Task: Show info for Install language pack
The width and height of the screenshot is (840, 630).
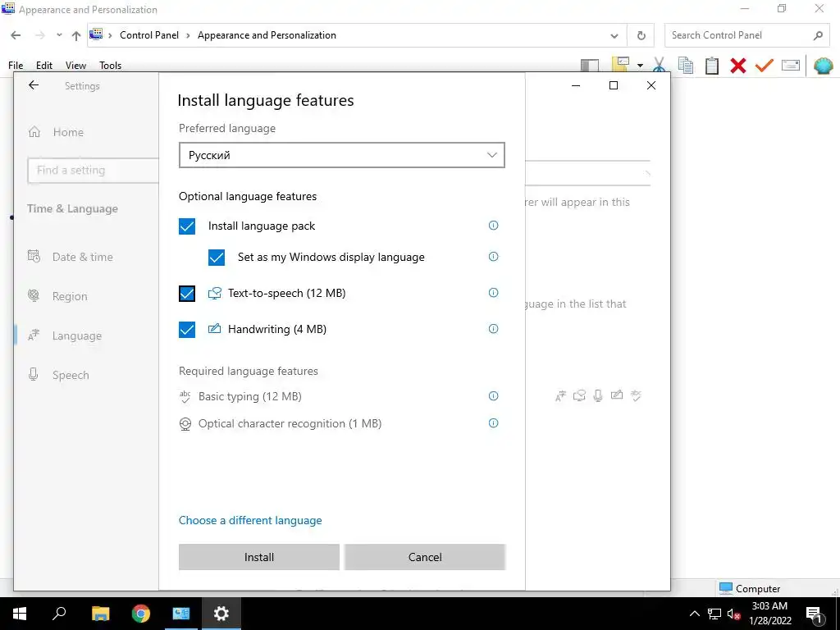Action: tap(493, 226)
